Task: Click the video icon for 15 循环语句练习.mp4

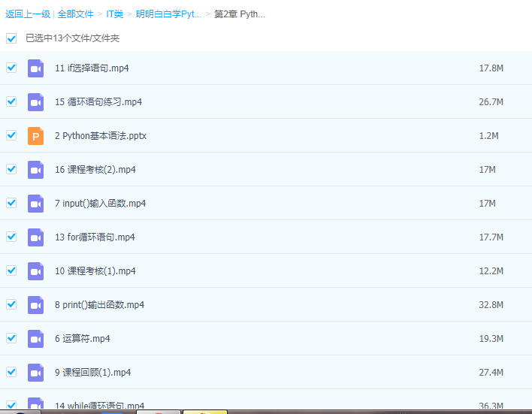Action: click(x=36, y=102)
